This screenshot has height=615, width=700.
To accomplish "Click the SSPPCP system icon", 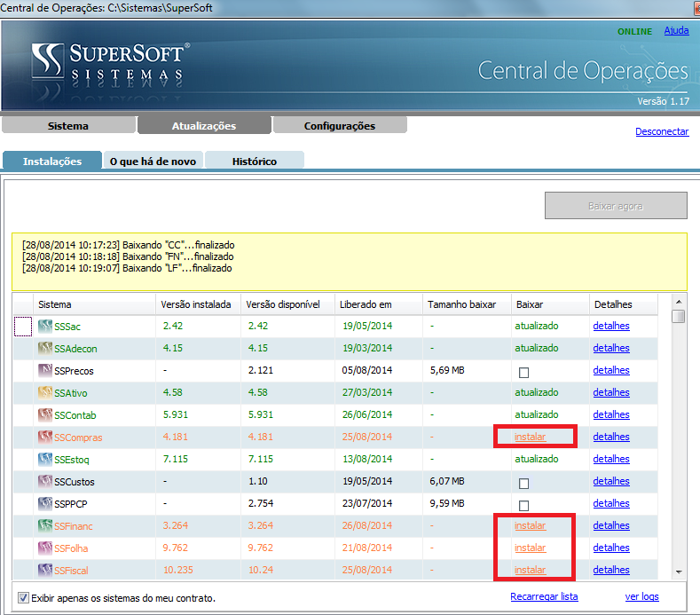I will tap(45, 503).
